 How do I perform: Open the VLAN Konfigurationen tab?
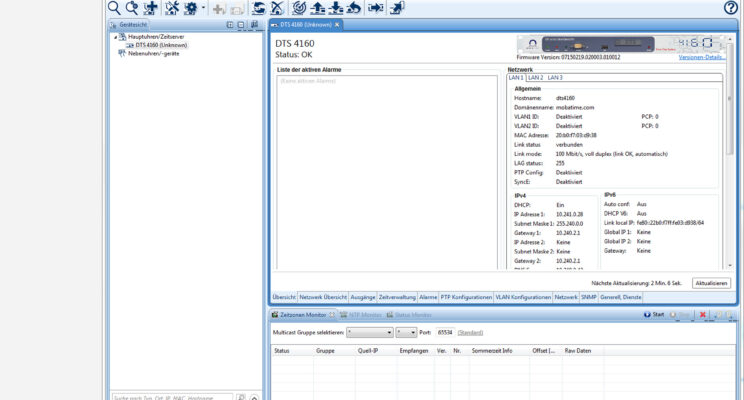click(x=523, y=297)
